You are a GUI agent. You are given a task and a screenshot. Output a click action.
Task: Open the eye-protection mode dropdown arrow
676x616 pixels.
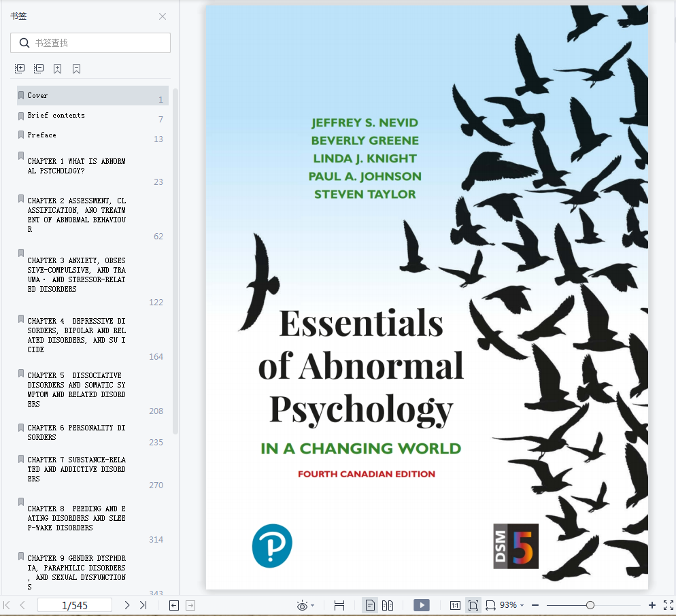[x=313, y=606]
